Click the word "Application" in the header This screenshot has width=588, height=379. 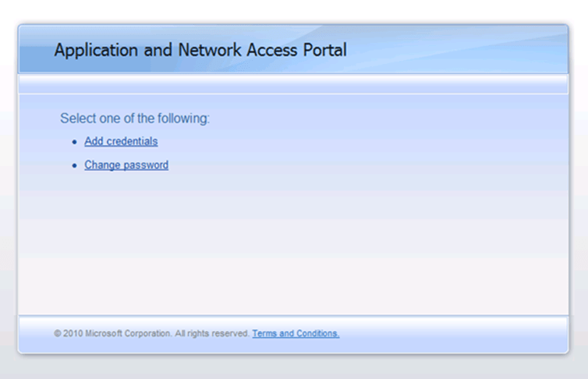coord(92,50)
